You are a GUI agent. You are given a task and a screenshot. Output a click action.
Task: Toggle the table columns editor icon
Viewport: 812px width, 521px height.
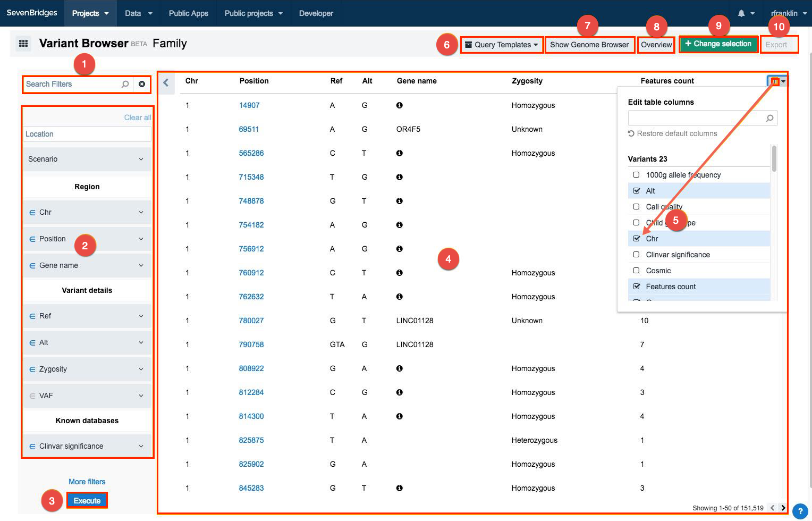click(x=777, y=81)
